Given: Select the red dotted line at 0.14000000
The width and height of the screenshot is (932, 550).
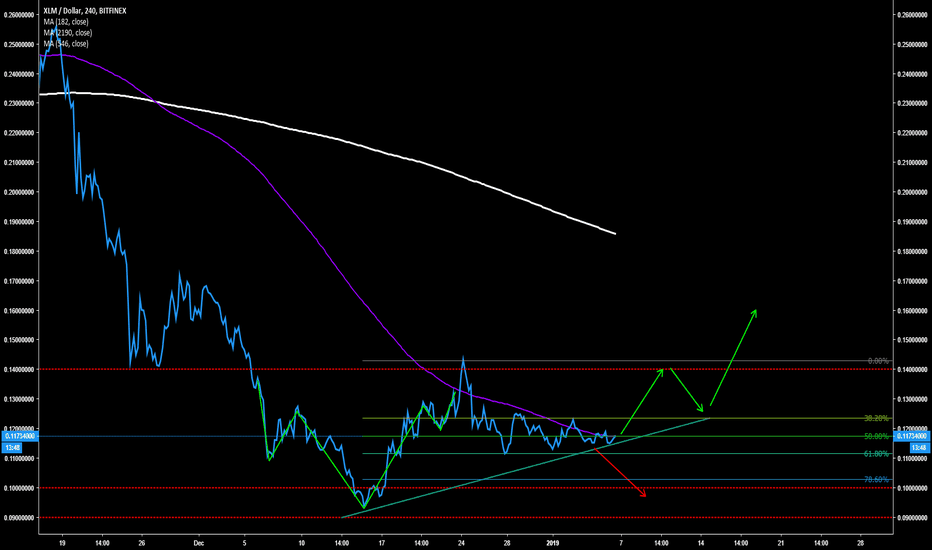Looking at the screenshot, I should pos(466,369).
